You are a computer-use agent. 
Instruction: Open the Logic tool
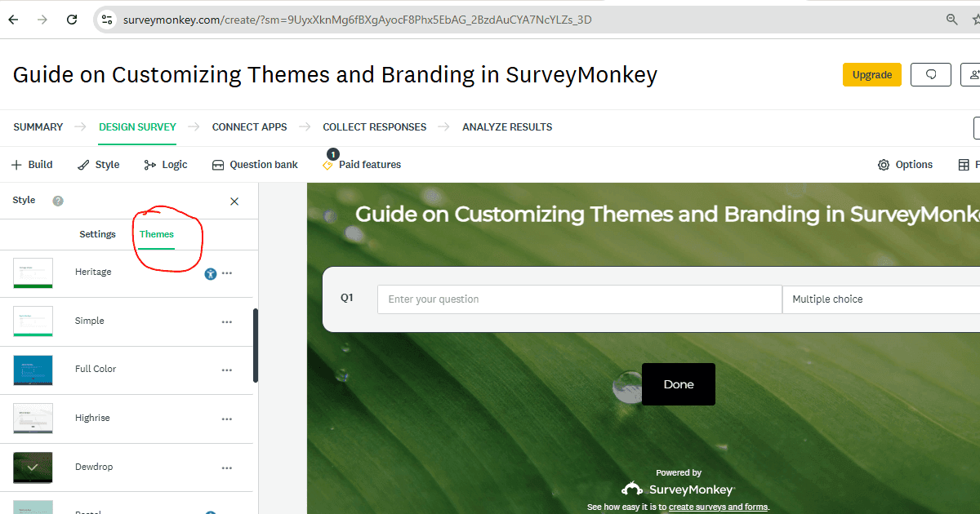coord(166,165)
